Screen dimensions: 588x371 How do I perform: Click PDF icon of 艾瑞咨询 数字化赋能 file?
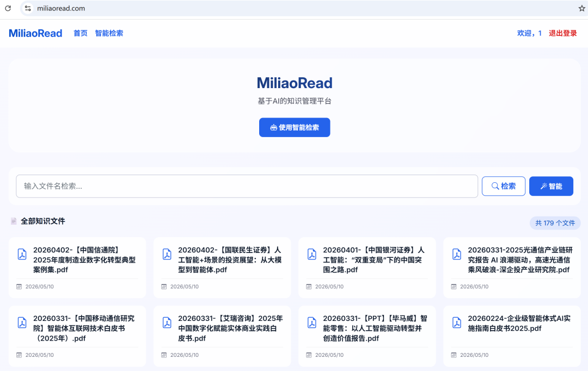(x=167, y=323)
